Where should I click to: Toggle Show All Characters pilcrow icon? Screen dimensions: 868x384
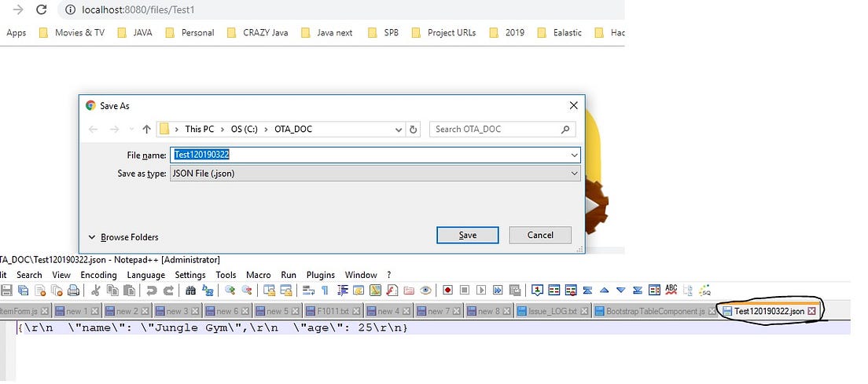click(x=325, y=290)
